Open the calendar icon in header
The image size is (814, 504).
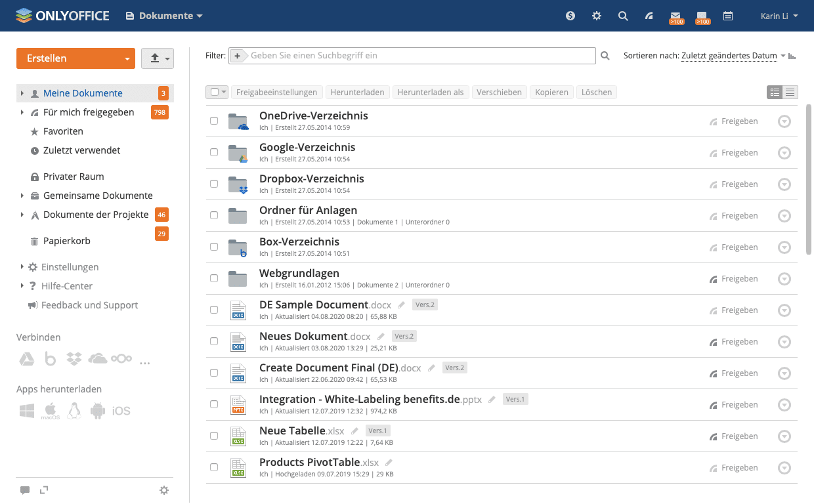pos(728,16)
